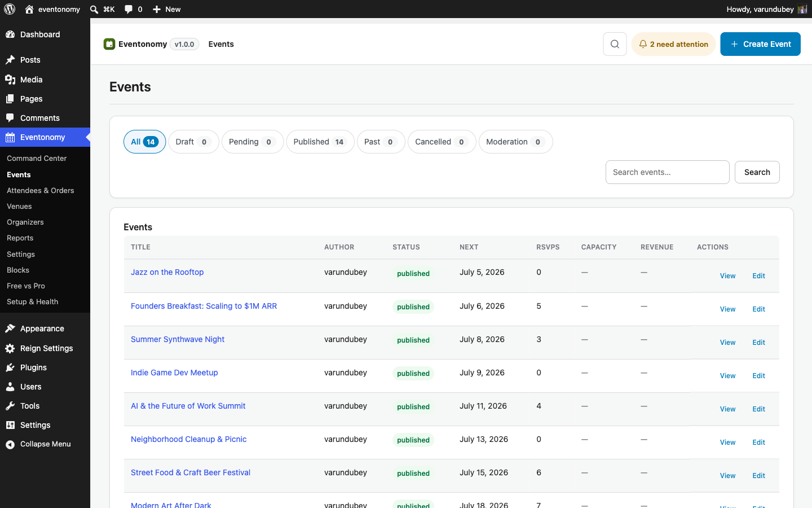Click the v1.0.0 version badge
Image resolution: width=812 pixels, height=508 pixels.
[184, 44]
